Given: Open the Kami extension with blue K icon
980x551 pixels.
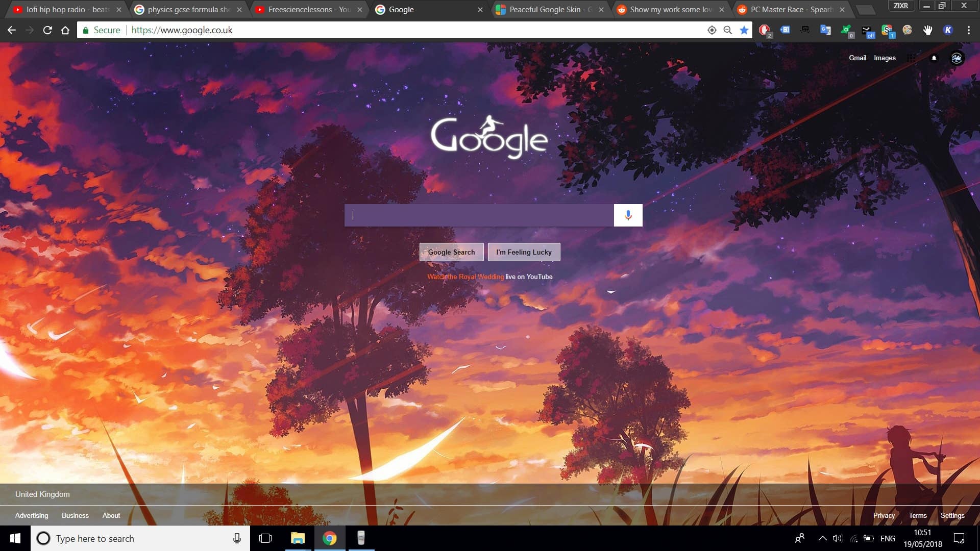Looking at the screenshot, I should coord(948,30).
